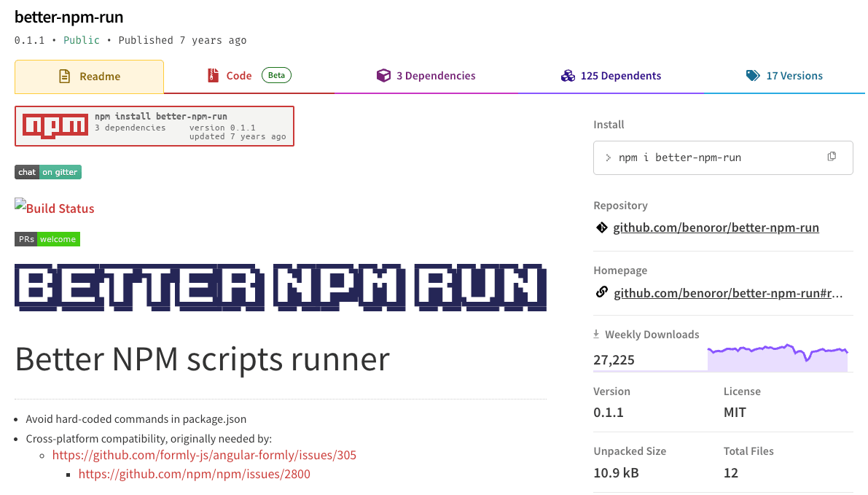Click the git branch icon beside the repository link
The width and height of the screenshot is (868, 495).
pyautogui.click(x=601, y=227)
